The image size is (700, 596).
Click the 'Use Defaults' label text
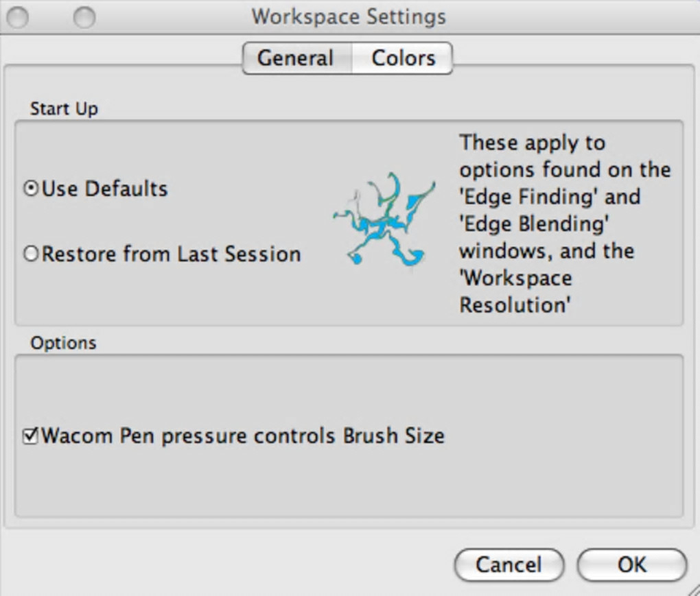105,189
